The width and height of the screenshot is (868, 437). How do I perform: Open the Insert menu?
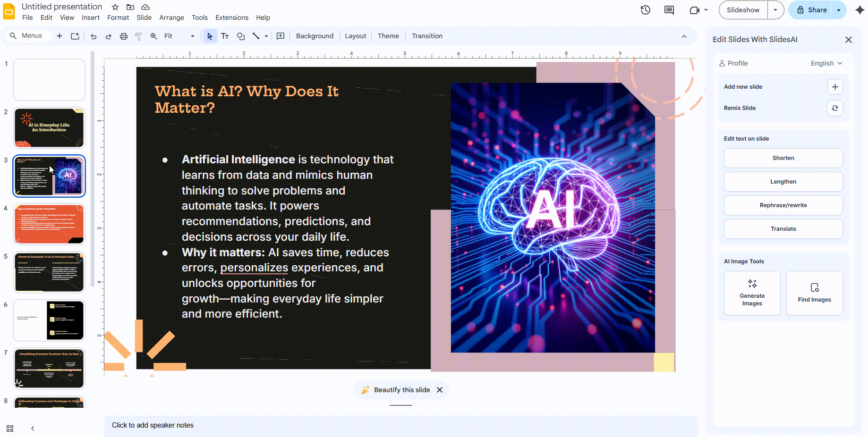click(91, 17)
